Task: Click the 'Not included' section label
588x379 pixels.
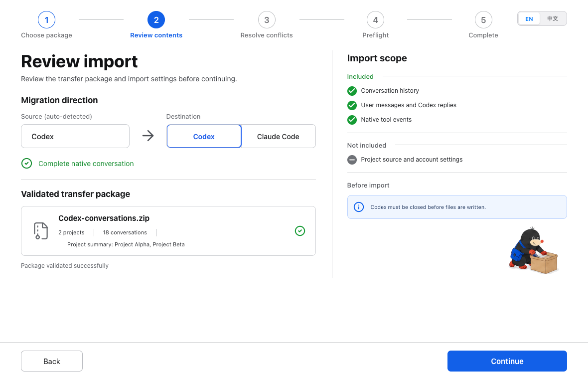Action: coord(367,146)
